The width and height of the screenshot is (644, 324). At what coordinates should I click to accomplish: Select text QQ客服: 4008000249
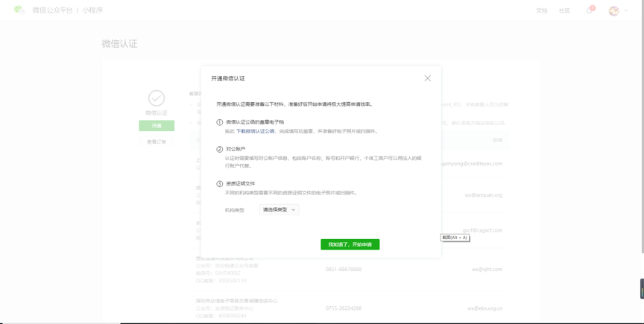click(x=221, y=316)
